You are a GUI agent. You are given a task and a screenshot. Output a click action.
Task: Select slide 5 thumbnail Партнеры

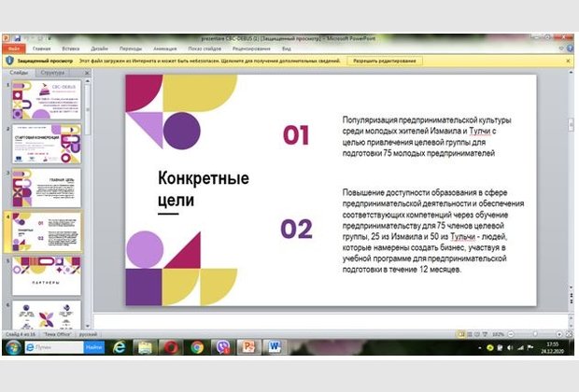(x=47, y=275)
